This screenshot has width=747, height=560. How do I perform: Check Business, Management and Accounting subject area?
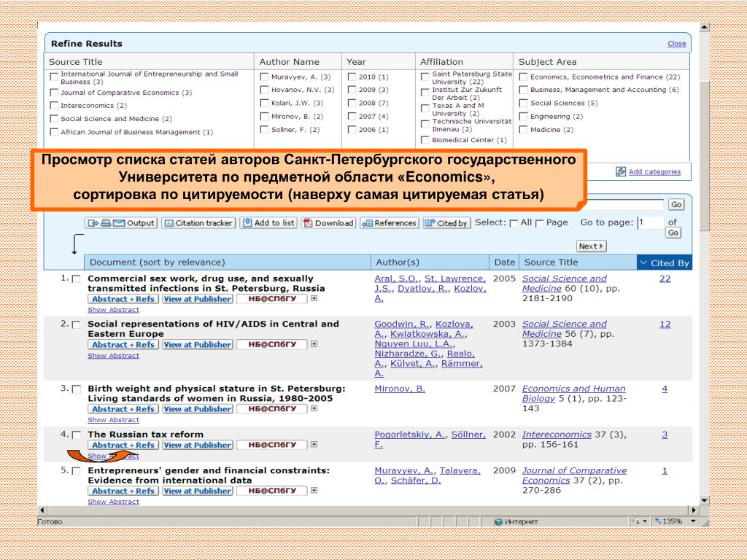pyautogui.click(x=523, y=90)
